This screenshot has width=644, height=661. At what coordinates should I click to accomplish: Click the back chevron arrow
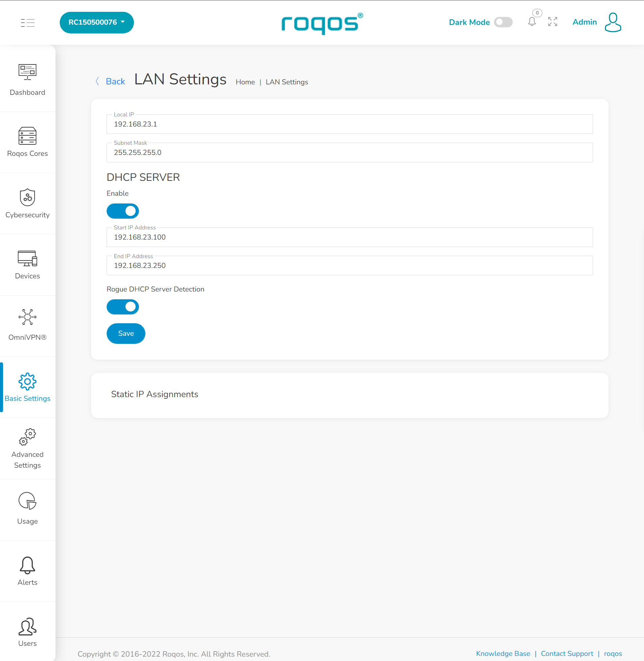pyautogui.click(x=97, y=81)
